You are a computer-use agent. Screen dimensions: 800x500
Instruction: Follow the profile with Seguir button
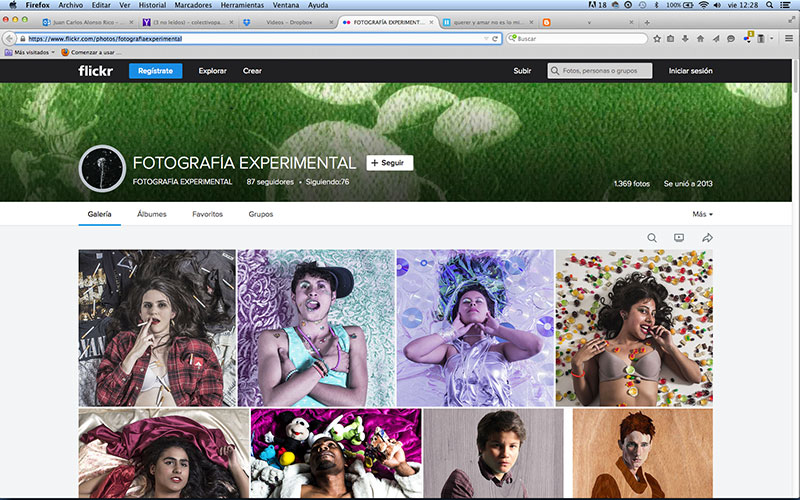point(389,162)
